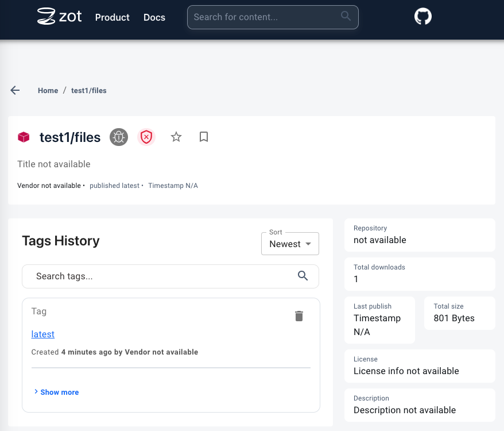Click the vulnerability bug scan icon
The width and height of the screenshot is (504, 431).
click(119, 137)
